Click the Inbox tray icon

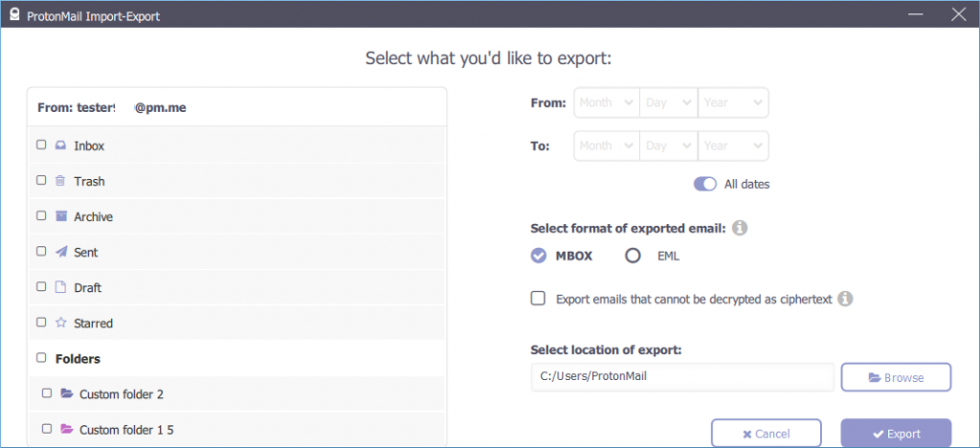point(60,145)
